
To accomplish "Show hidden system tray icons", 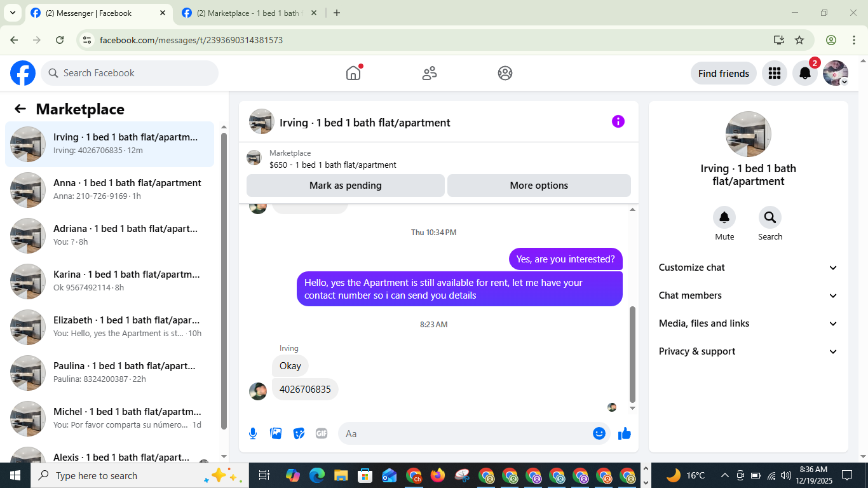I will pyautogui.click(x=724, y=475).
